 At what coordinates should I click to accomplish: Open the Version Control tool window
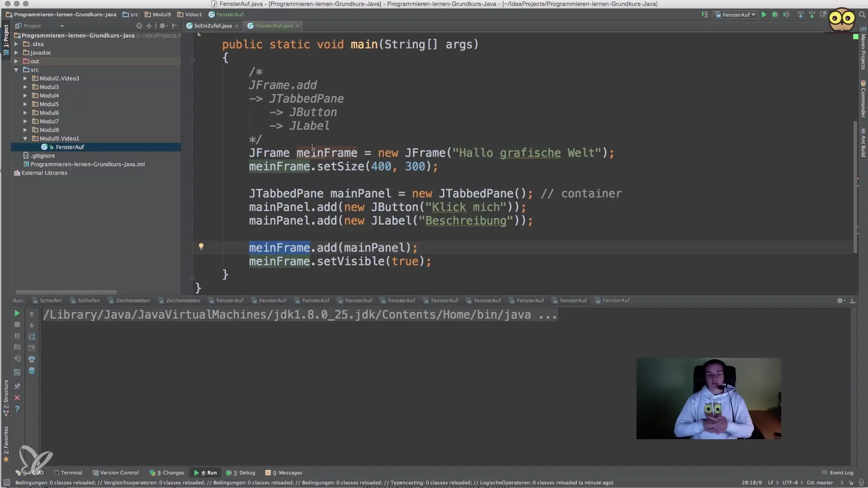pos(116,473)
